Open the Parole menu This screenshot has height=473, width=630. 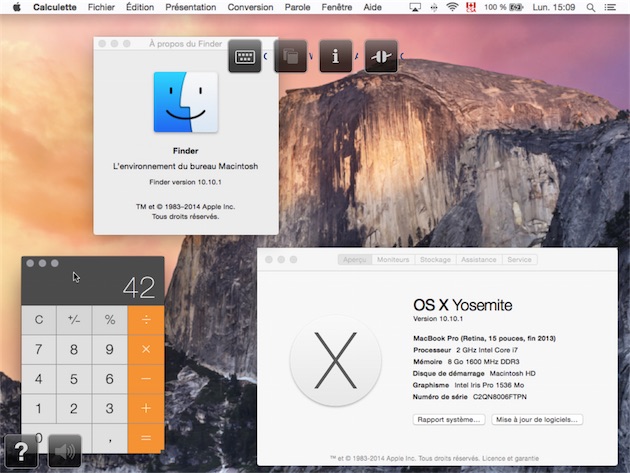(297, 7)
